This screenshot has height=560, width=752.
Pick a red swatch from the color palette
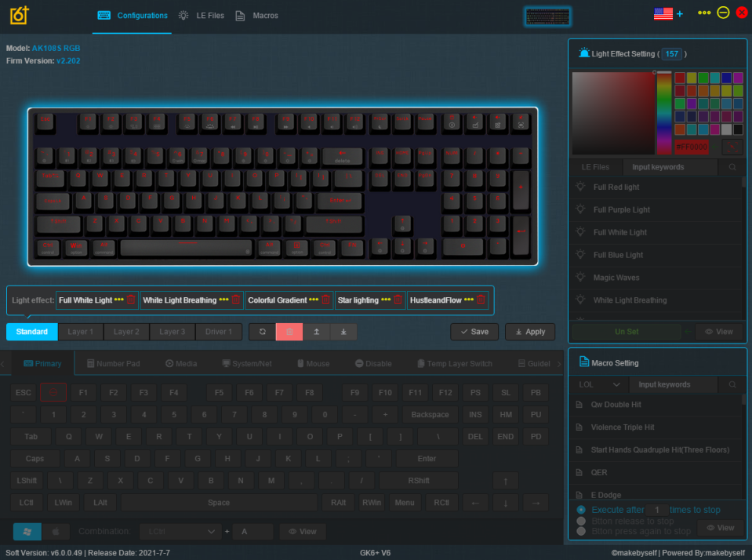point(681,76)
